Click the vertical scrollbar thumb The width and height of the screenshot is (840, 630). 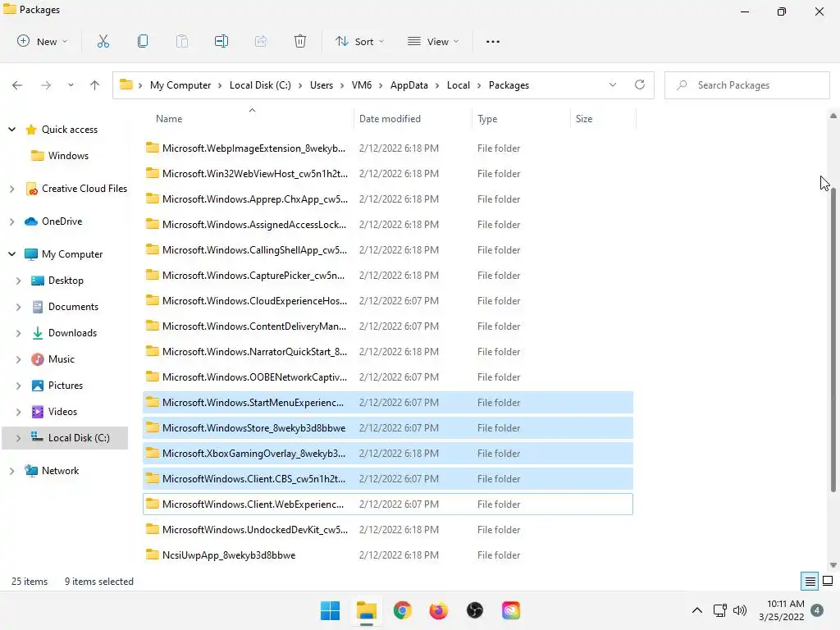coord(833,339)
